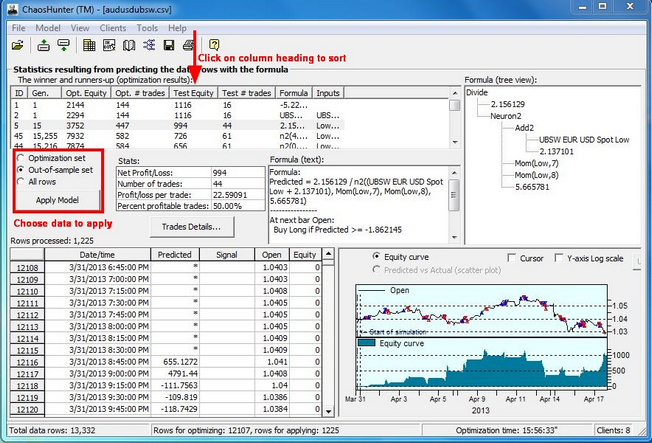Image resolution: width=652 pixels, height=443 pixels.
Task: Click the Signal column header in data table
Action: [x=227, y=255]
